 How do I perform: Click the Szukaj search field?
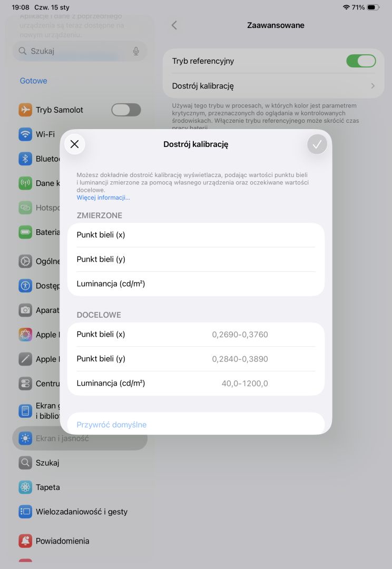(80, 51)
